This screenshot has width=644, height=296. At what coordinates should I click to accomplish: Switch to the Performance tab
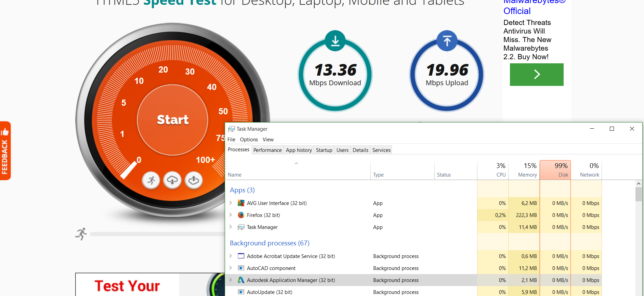click(267, 150)
